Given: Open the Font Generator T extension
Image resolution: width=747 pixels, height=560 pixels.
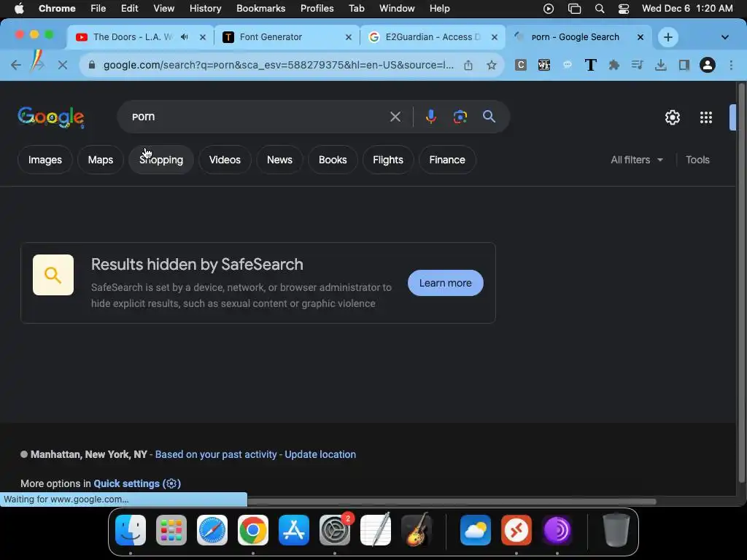Looking at the screenshot, I should (x=590, y=65).
